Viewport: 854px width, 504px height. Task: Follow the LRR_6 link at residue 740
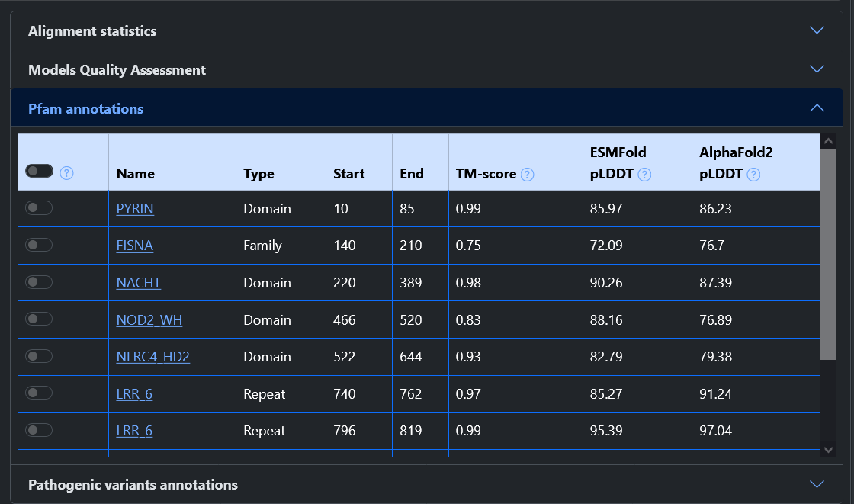[134, 394]
